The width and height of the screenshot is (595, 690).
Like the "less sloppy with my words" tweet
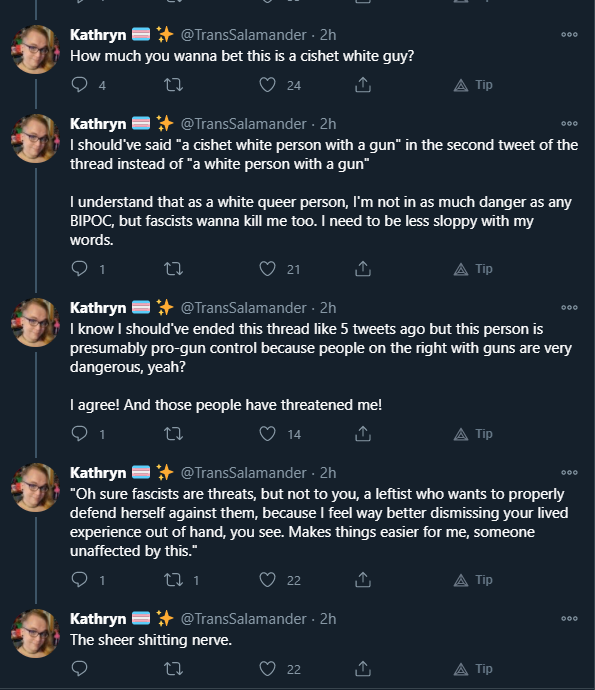point(267,268)
